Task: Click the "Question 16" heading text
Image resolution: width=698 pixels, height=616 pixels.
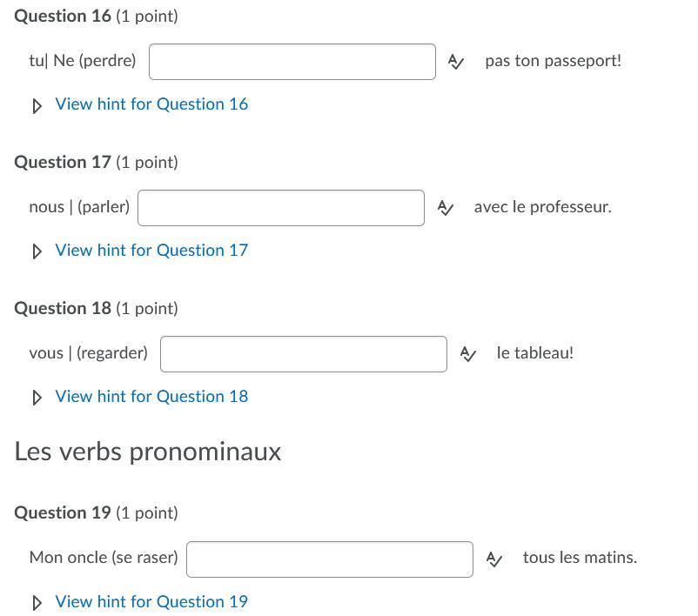Action: [x=63, y=17]
